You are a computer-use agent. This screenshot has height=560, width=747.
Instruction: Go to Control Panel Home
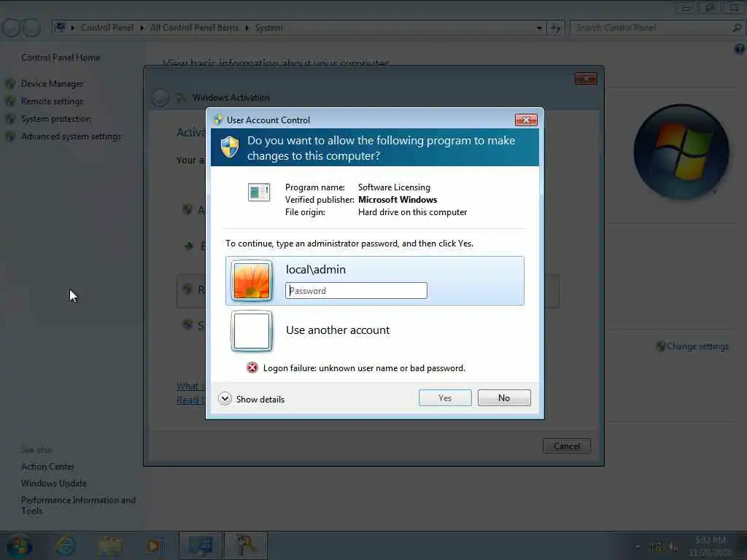[61, 57]
